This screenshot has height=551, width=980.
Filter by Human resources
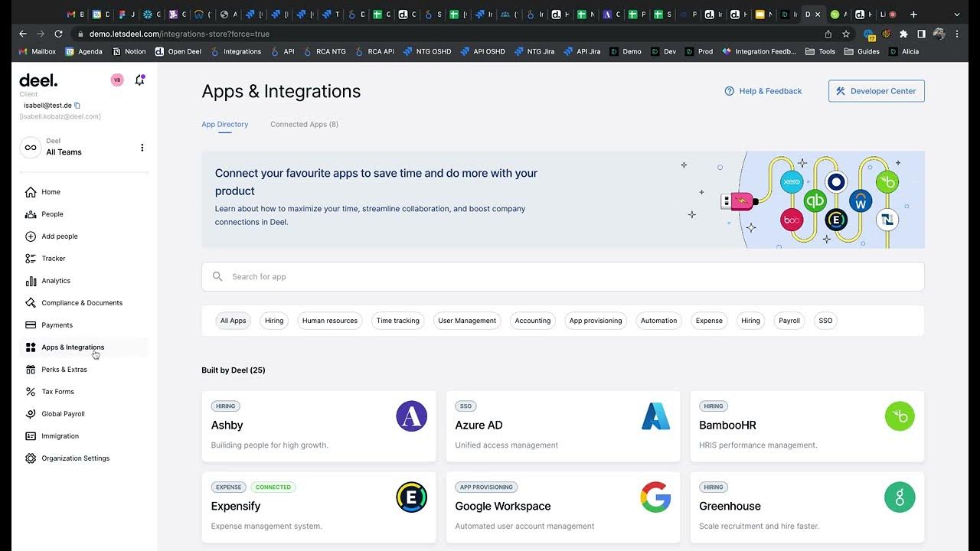pyautogui.click(x=330, y=321)
